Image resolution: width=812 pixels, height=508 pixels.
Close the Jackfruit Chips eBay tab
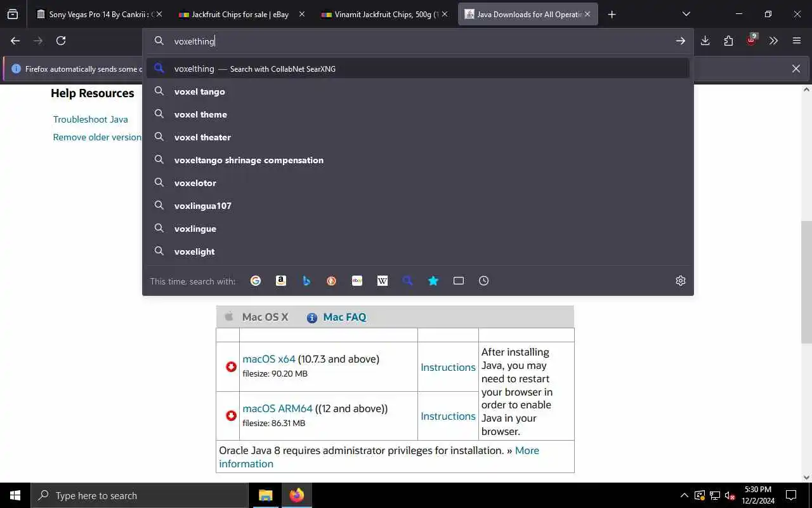(x=301, y=14)
